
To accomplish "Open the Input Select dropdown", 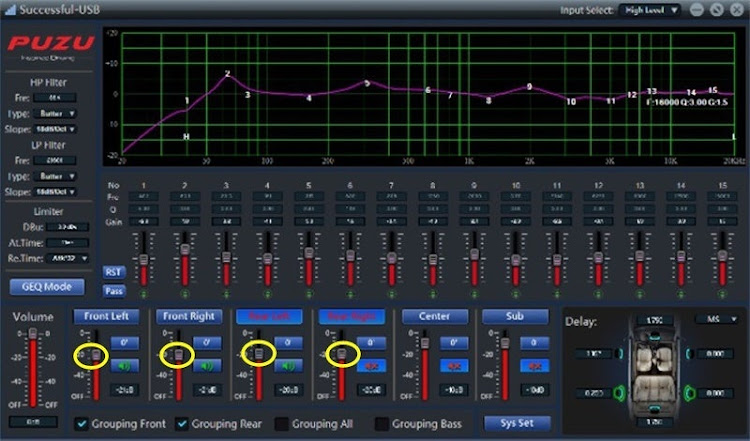I will [650, 10].
